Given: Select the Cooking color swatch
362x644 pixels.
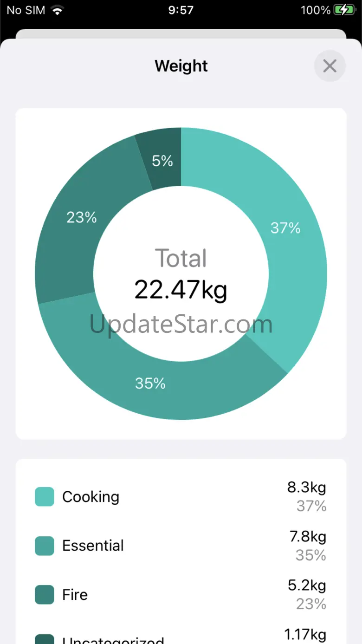Looking at the screenshot, I should click(45, 496).
